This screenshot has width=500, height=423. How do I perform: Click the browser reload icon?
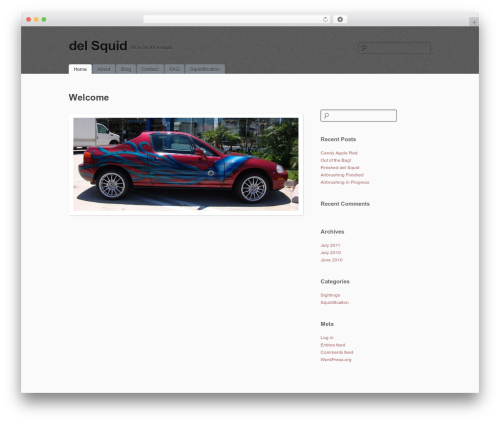pos(325,19)
